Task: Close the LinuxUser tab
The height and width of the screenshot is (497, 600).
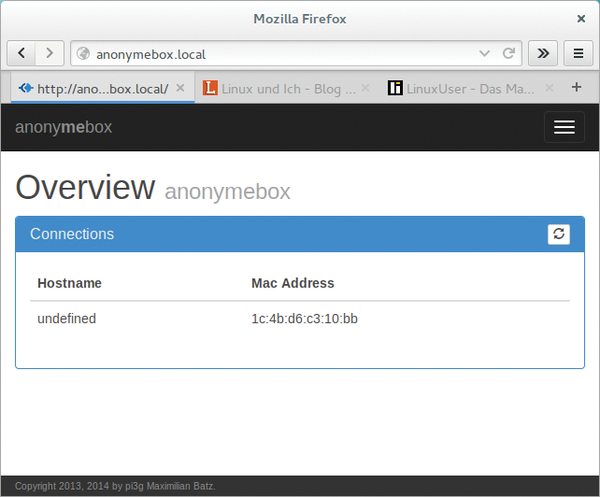Action: tap(549, 88)
